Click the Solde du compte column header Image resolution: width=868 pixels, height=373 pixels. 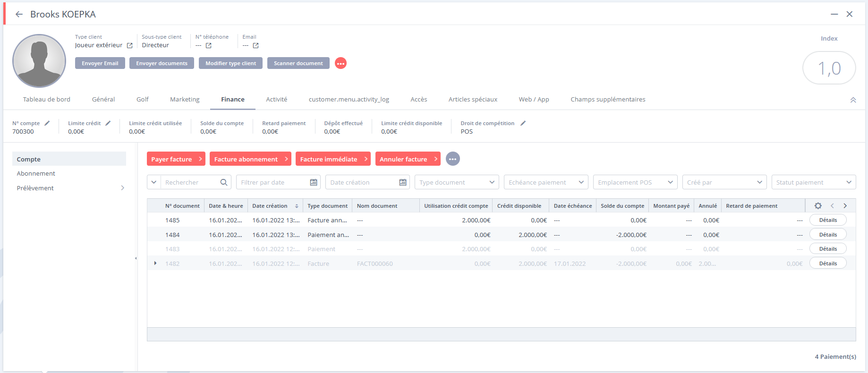click(x=622, y=206)
